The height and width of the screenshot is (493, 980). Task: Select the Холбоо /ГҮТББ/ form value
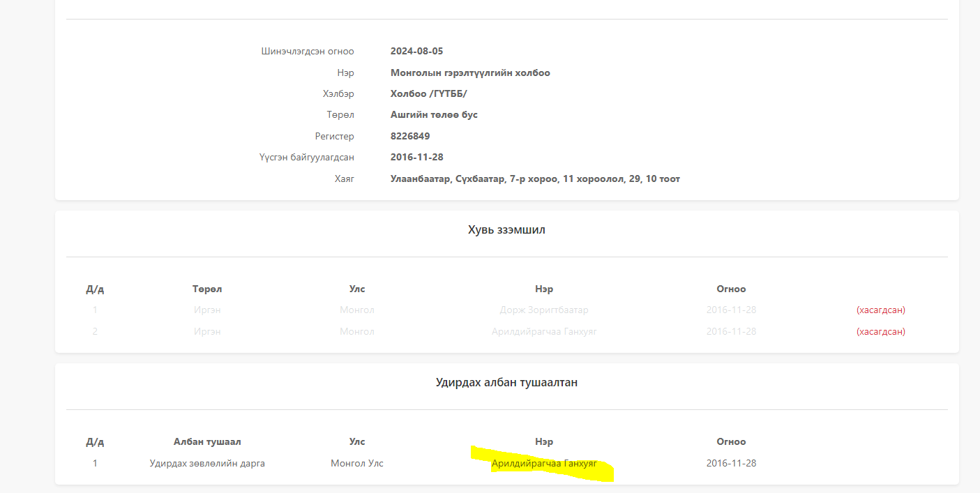[428, 93]
